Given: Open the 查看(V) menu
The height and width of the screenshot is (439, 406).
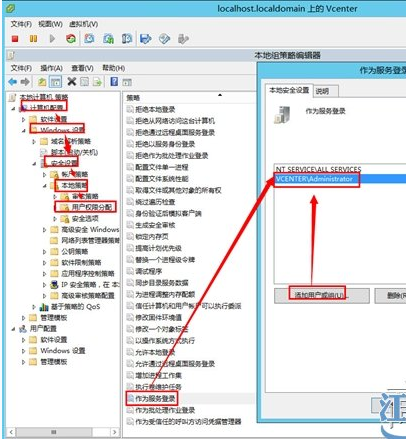Looking at the screenshot, I should coord(82,68).
